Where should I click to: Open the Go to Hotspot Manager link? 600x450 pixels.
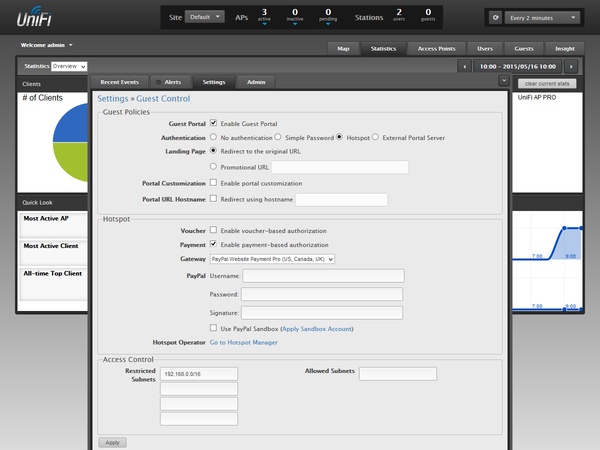[243, 342]
